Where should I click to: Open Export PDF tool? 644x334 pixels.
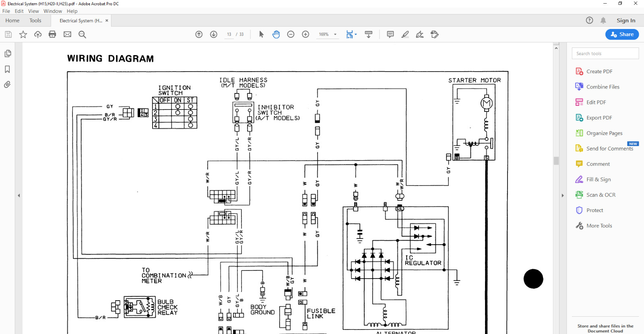594,118
